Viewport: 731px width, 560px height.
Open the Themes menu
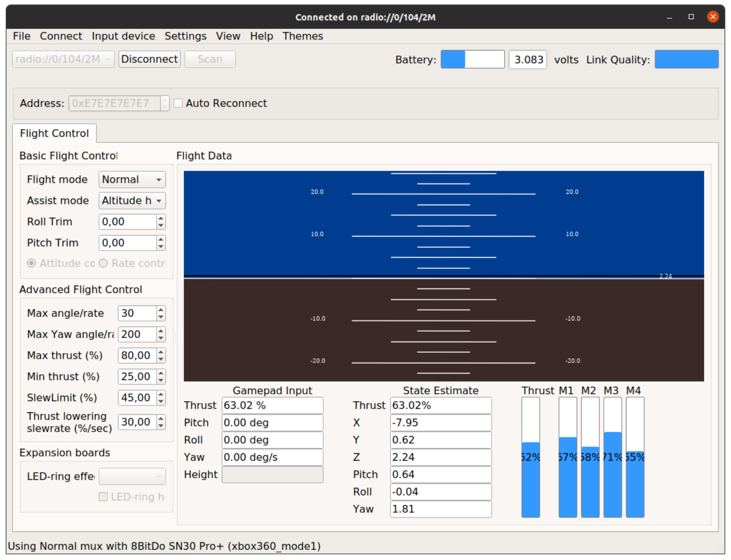coord(302,36)
